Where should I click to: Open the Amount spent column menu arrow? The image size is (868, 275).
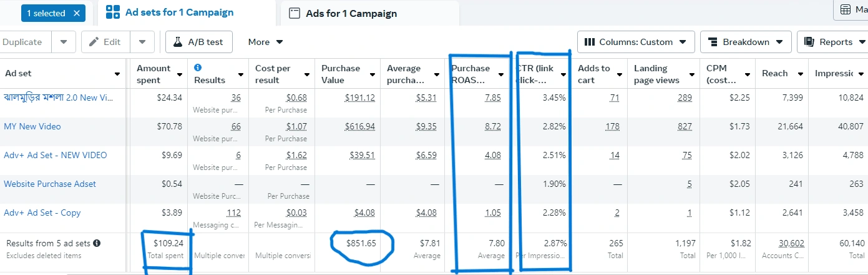pos(180,74)
